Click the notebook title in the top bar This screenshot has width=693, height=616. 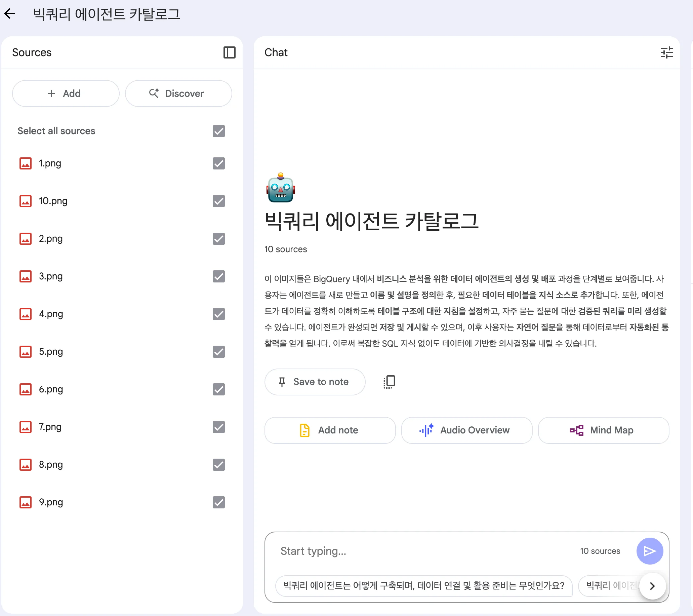(107, 14)
